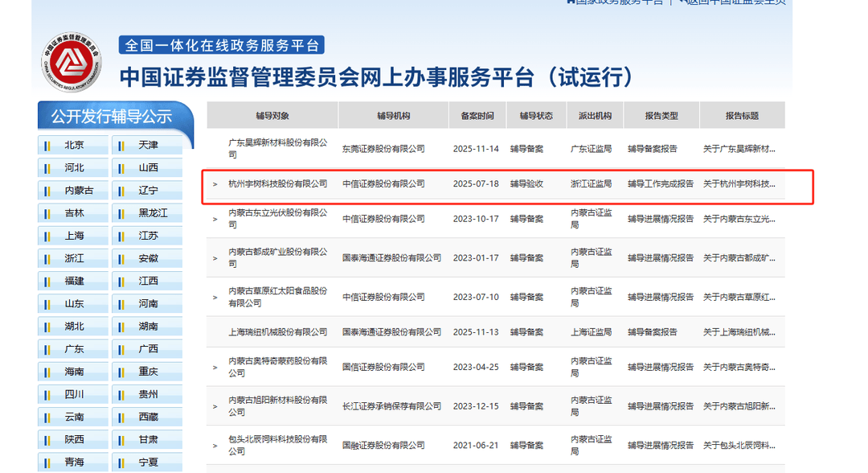Viewport: 868px width, 473px height.
Task: Choose the 青海 region
Action: pyautogui.click(x=74, y=463)
